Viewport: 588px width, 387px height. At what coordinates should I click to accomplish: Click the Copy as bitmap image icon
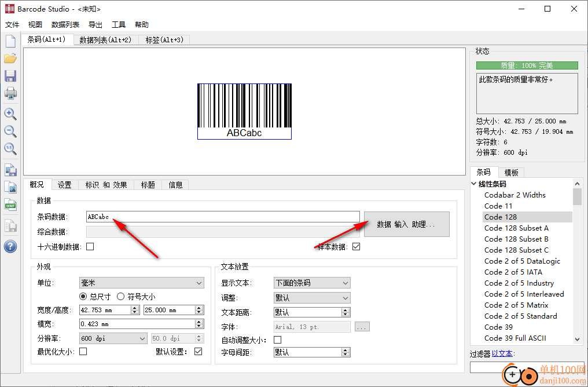pyautogui.click(x=10, y=187)
